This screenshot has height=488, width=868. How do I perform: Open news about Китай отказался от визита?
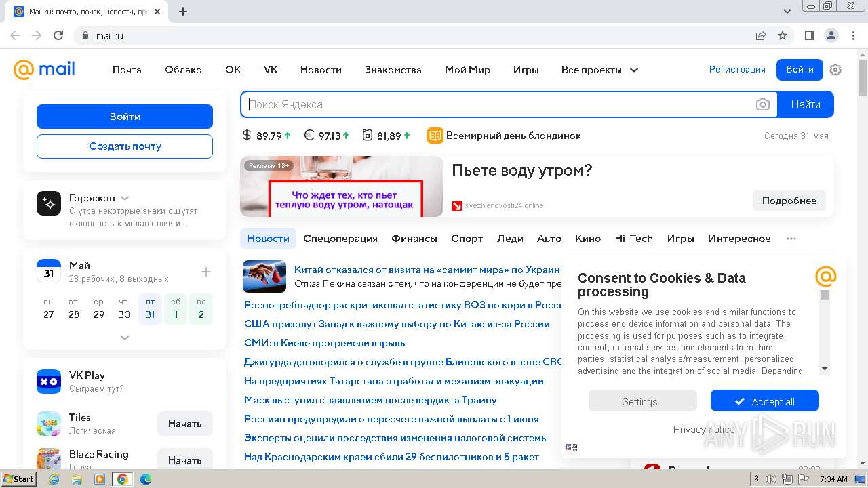(x=428, y=270)
